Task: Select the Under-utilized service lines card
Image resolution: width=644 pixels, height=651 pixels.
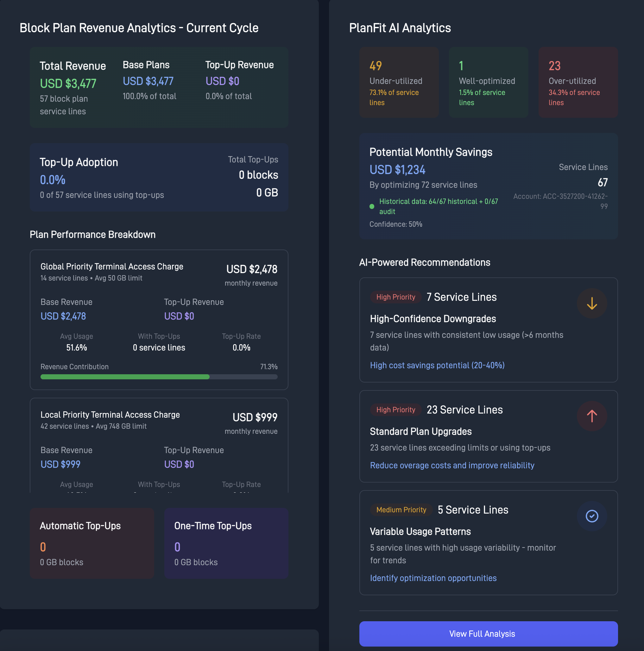Action: click(x=399, y=82)
